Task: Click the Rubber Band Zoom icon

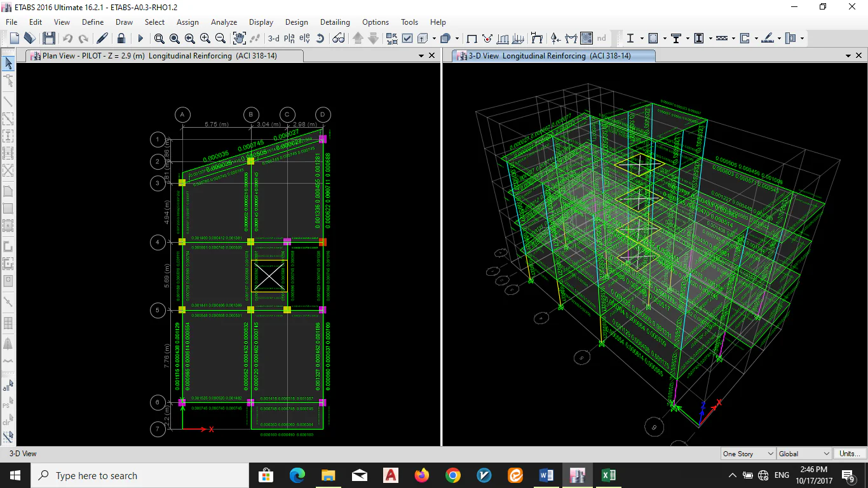Action: [x=159, y=39]
